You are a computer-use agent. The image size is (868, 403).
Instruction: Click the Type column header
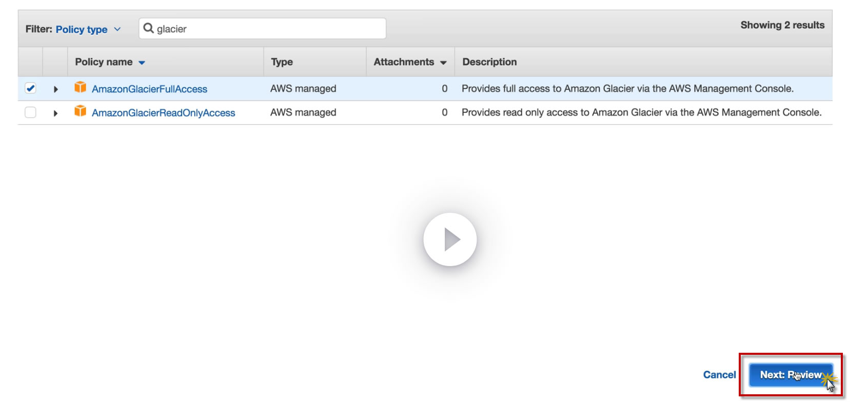point(282,62)
